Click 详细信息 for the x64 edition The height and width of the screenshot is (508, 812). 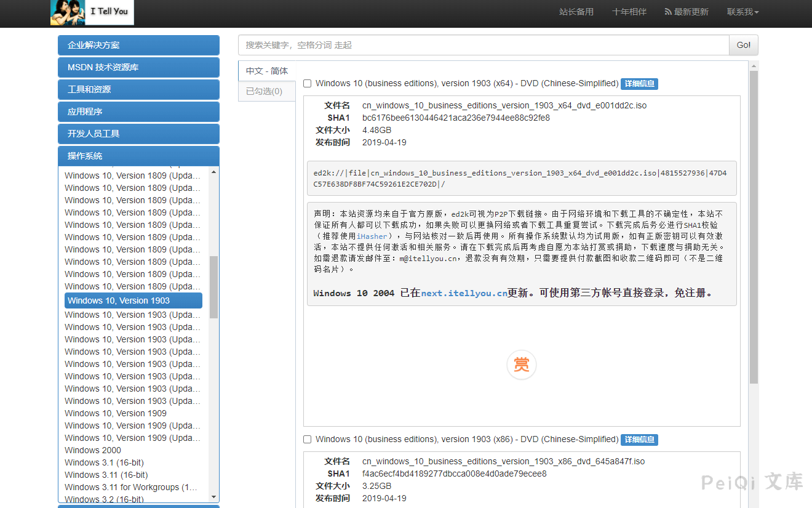point(639,83)
